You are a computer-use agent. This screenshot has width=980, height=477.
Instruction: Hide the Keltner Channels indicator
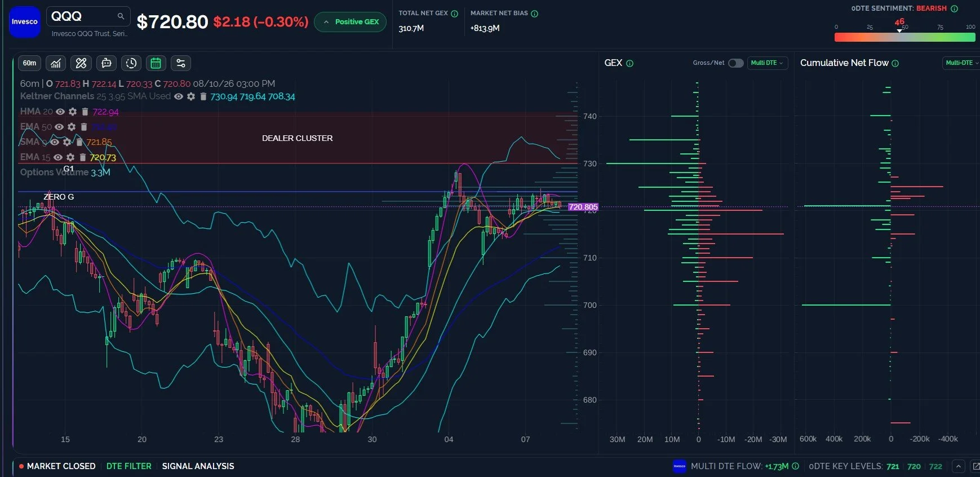[179, 96]
